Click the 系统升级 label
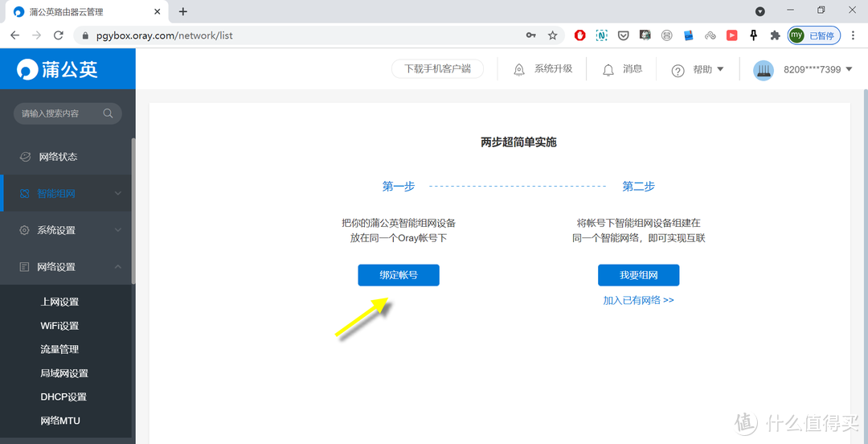Image resolution: width=868 pixels, height=444 pixels. pyautogui.click(x=553, y=69)
